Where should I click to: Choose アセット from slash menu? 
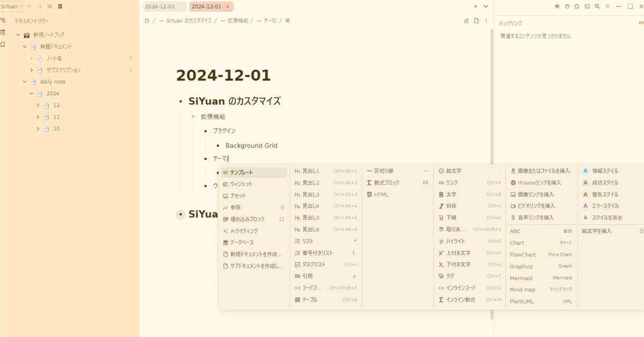pos(253,196)
